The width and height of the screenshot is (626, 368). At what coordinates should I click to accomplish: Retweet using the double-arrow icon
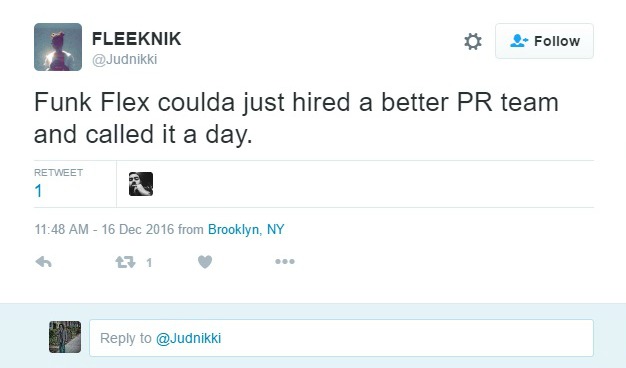tap(125, 262)
